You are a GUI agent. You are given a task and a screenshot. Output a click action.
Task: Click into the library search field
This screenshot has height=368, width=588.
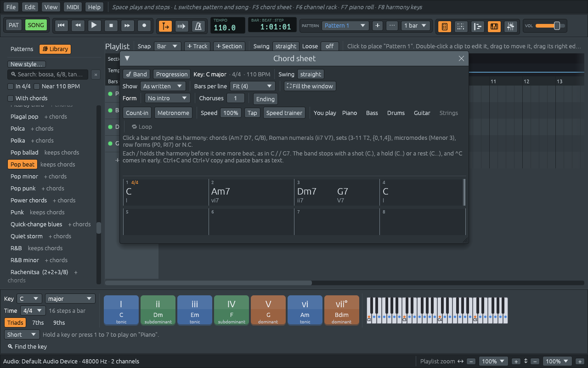[48, 75]
